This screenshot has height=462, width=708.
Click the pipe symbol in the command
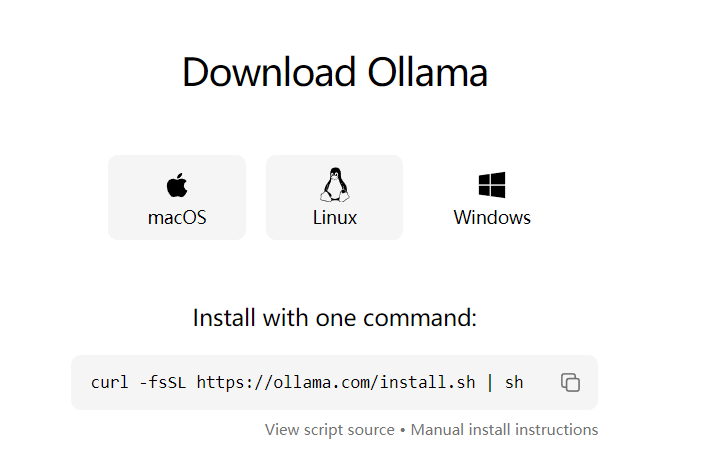coord(490,382)
